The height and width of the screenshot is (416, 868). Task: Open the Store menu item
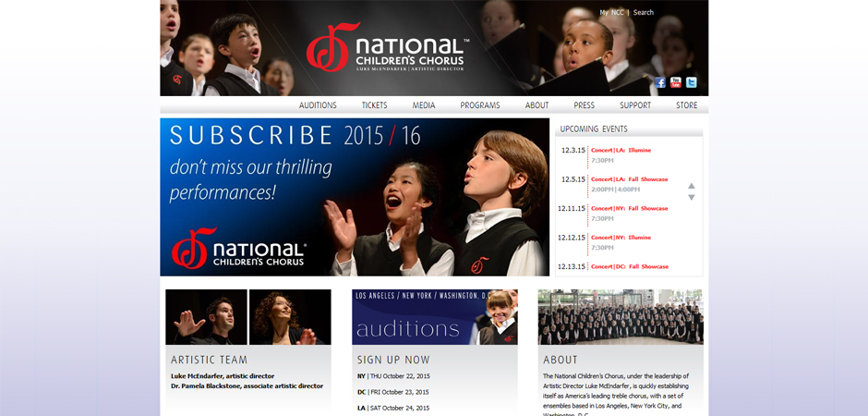tap(686, 105)
